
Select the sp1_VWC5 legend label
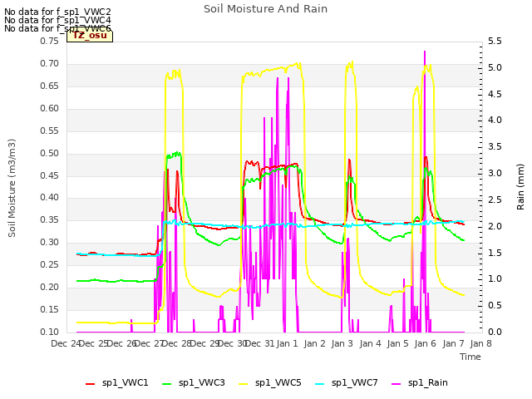(x=278, y=382)
